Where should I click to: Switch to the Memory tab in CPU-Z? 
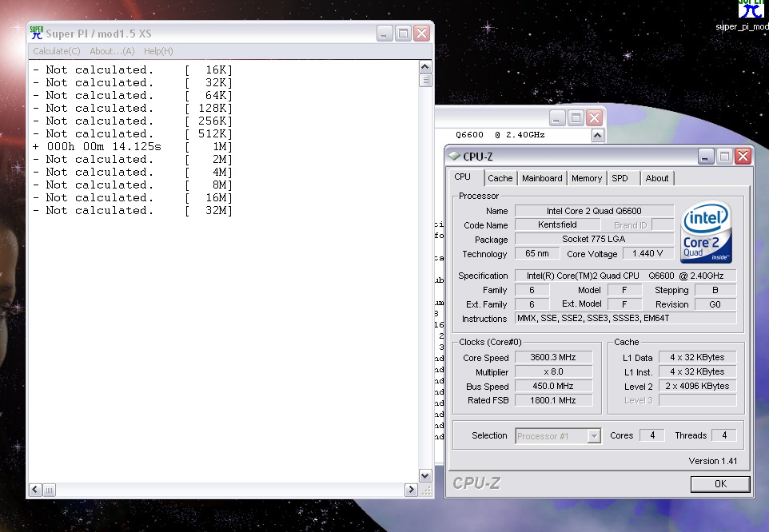pyautogui.click(x=587, y=178)
